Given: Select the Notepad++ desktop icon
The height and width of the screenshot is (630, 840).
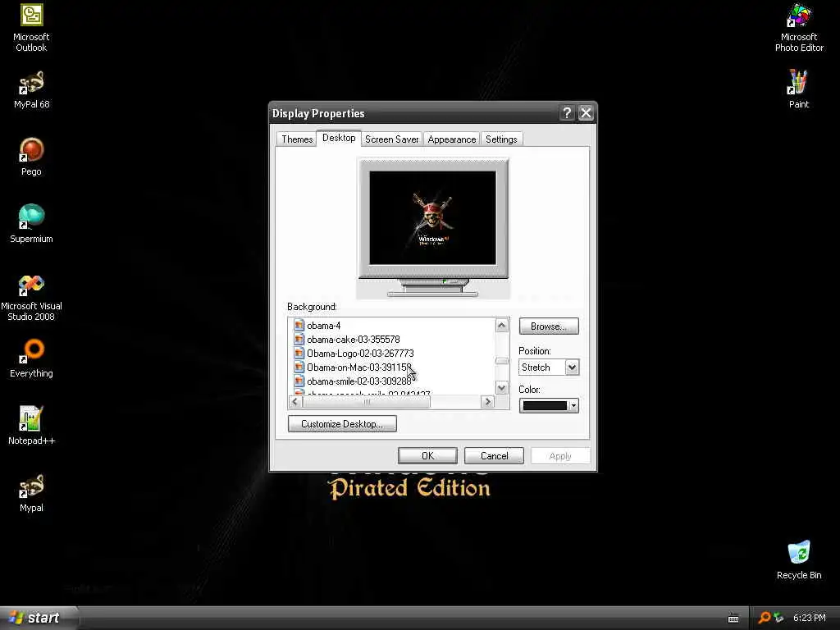Looking at the screenshot, I should pyautogui.click(x=31, y=426).
